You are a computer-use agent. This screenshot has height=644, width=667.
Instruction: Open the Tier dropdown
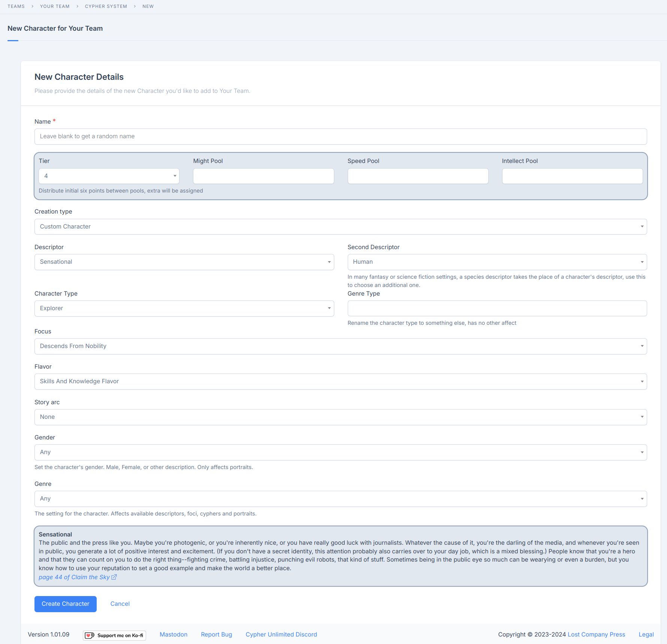click(x=109, y=176)
